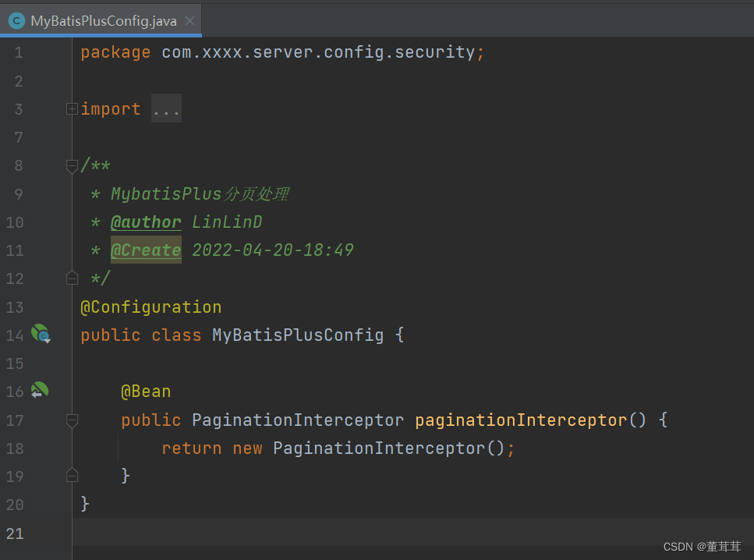Click the highlighted @Create Javadoc tag

coord(146,250)
